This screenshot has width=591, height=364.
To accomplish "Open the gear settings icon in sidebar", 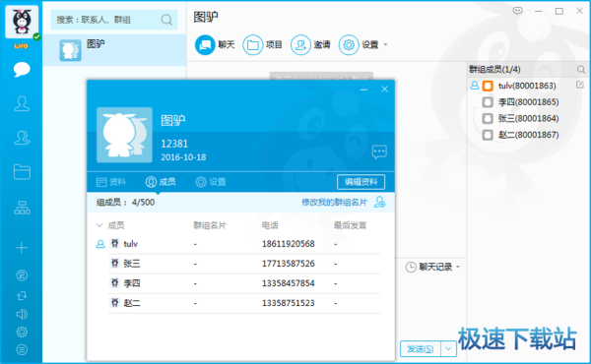I will 22,332.
